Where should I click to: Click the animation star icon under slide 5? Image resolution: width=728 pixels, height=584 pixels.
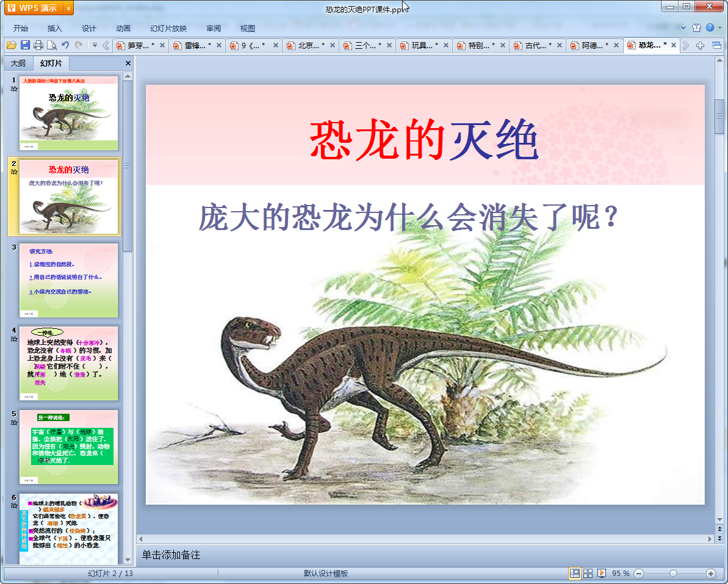click(14, 422)
